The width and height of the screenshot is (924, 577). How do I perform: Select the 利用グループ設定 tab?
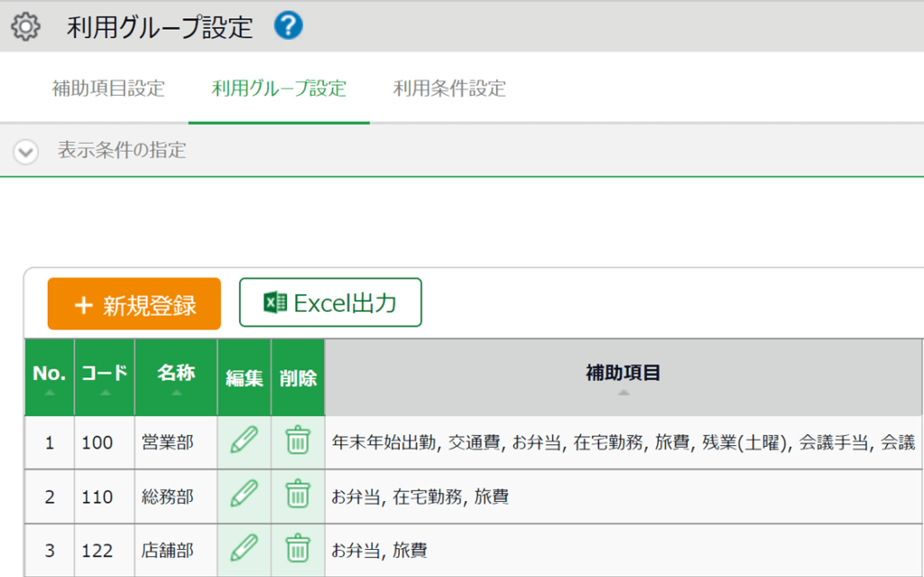point(279,88)
